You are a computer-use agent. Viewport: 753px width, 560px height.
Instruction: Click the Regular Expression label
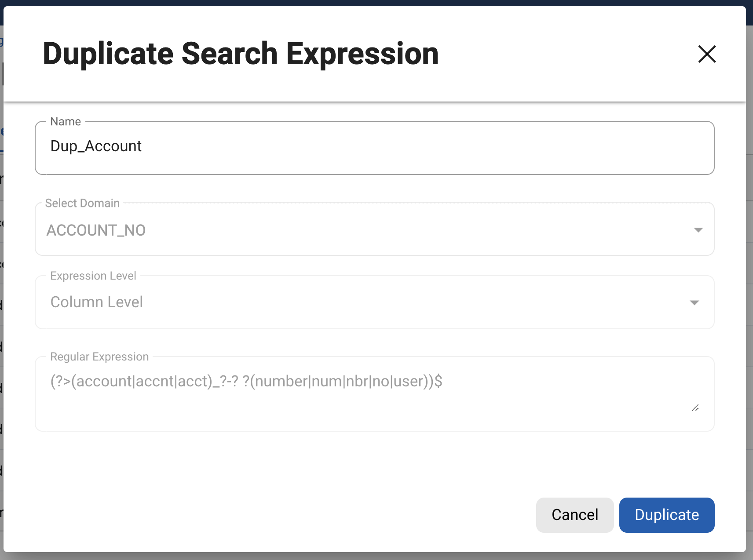[x=99, y=356]
